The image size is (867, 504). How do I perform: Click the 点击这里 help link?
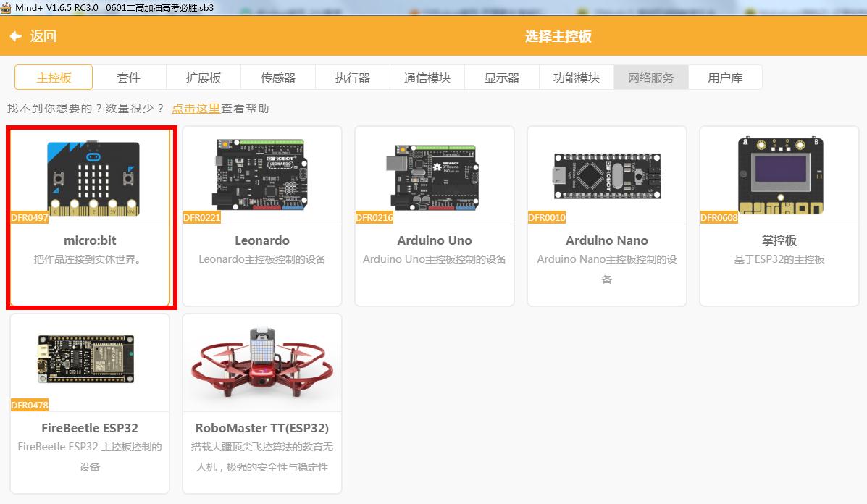(196, 109)
